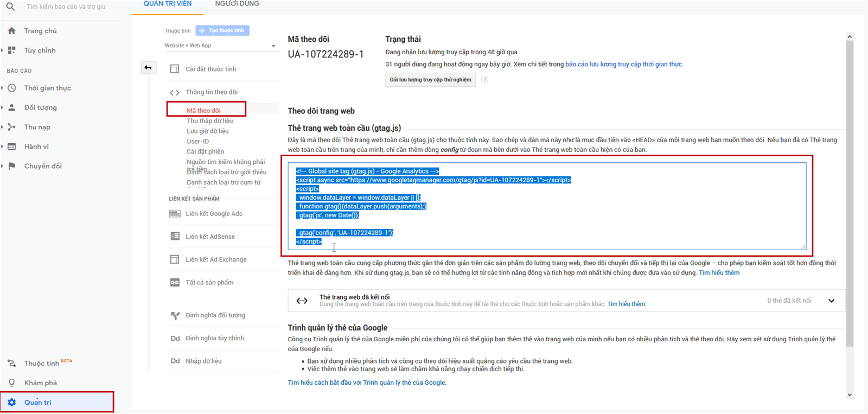Open the User-ID menu item
This screenshot has height=414, width=868.
[x=198, y=142]
